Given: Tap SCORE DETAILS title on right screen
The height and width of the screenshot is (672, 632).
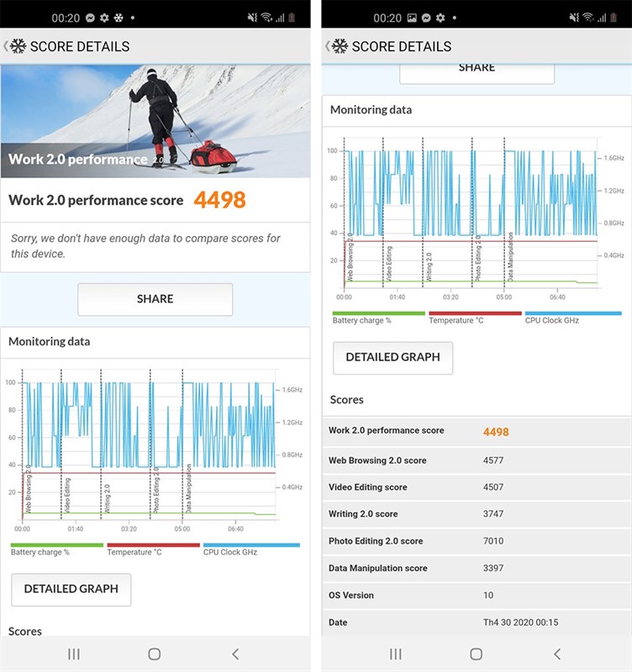Looking at the screenshot, I should (x=402, y=46).
